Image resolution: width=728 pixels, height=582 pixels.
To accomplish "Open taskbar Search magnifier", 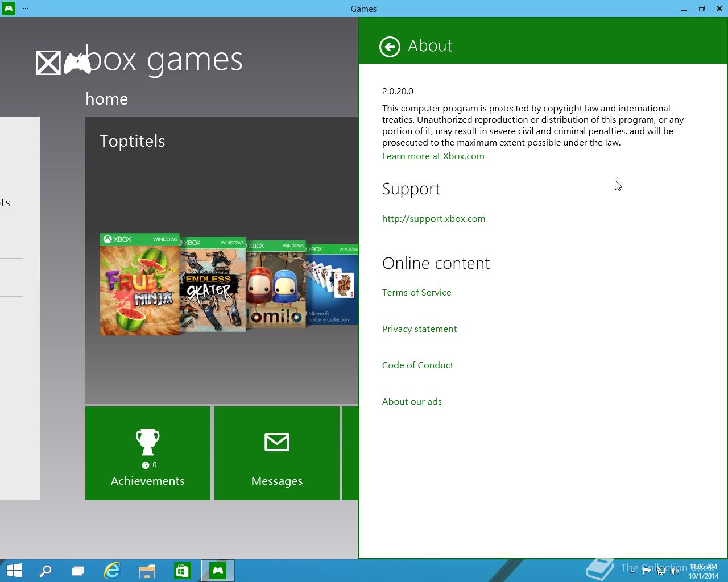I will pos(45,571).
